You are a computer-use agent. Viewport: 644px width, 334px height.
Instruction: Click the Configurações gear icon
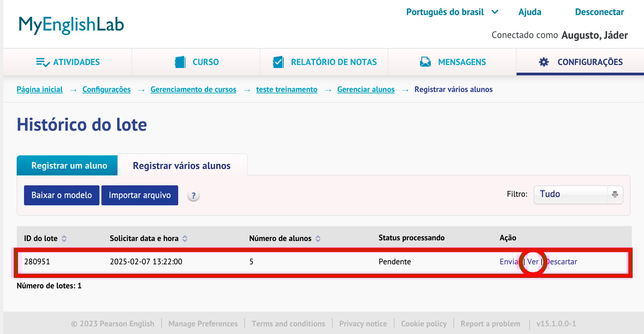tap(544, 62)
